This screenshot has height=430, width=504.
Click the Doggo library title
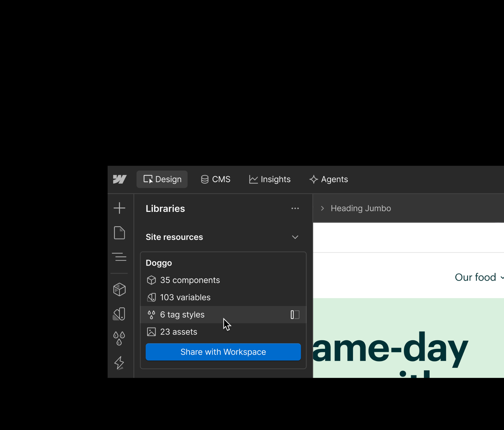click(x=159, y=263)
